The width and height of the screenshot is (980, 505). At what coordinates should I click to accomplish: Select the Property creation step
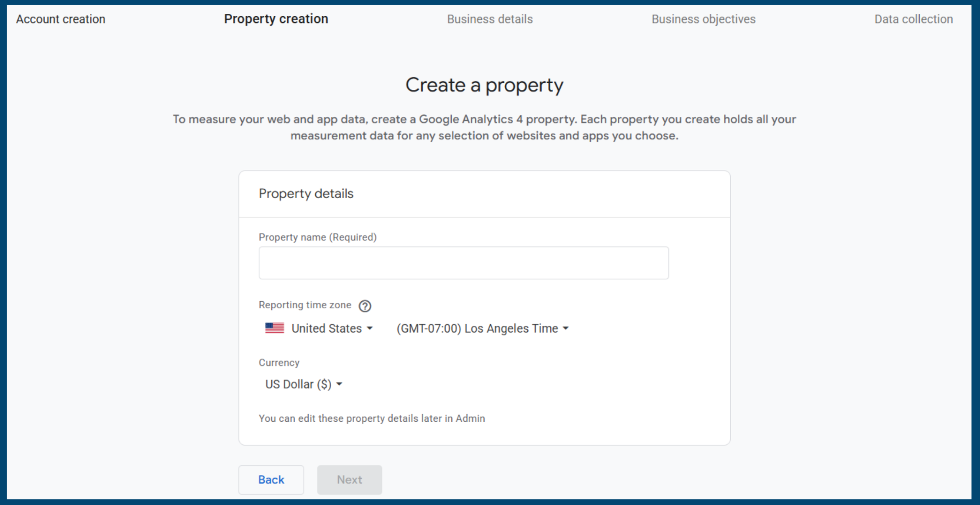(276, 19)
